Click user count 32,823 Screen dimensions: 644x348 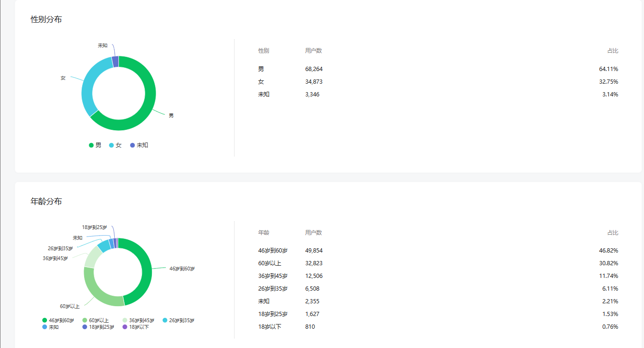314,263
